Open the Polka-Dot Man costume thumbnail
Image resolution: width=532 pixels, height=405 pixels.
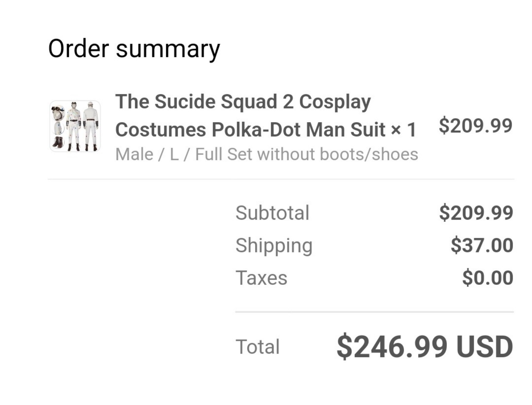click(75, 126)
